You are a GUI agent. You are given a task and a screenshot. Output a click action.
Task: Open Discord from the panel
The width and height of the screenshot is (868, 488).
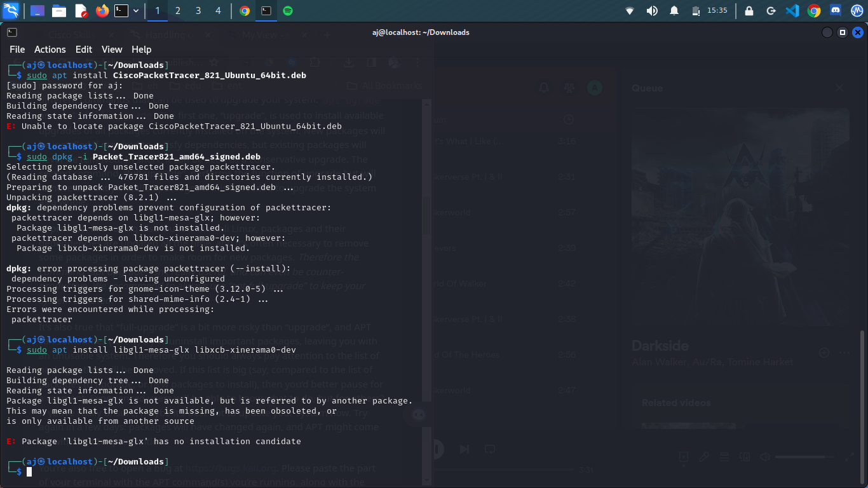836,11
